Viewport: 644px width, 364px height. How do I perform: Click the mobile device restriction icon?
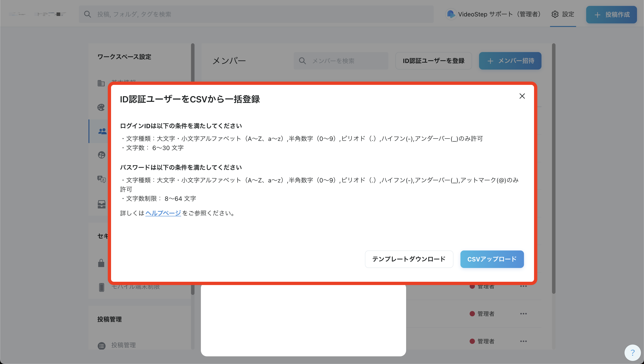point(101,287)
